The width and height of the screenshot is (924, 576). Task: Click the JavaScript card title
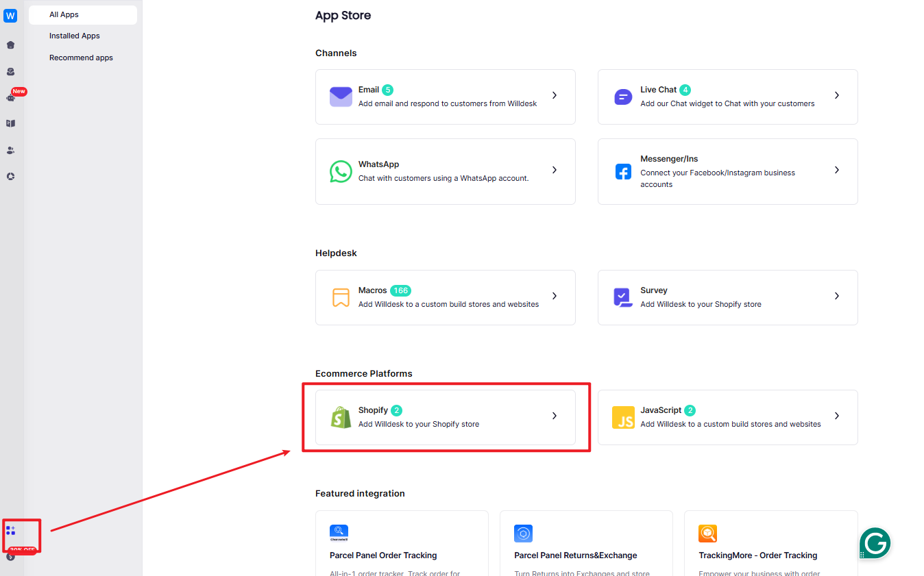tap(661, 410)
